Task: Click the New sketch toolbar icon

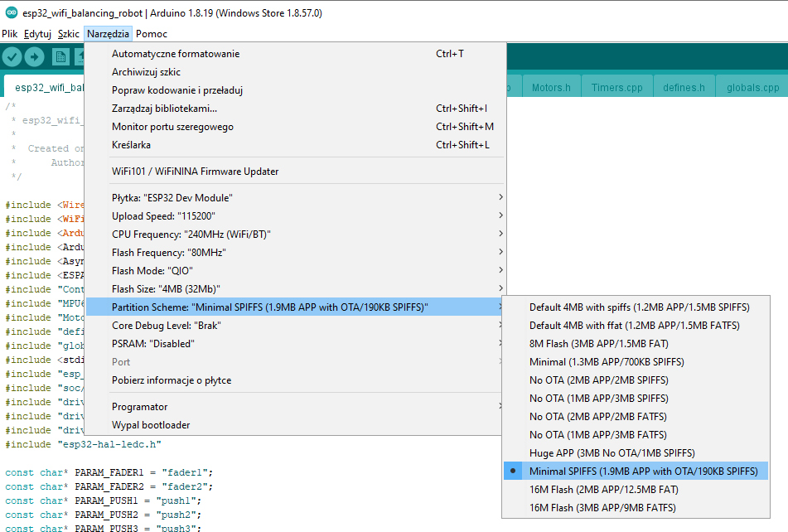Action: pyautogui.click(x=60, y=57)
